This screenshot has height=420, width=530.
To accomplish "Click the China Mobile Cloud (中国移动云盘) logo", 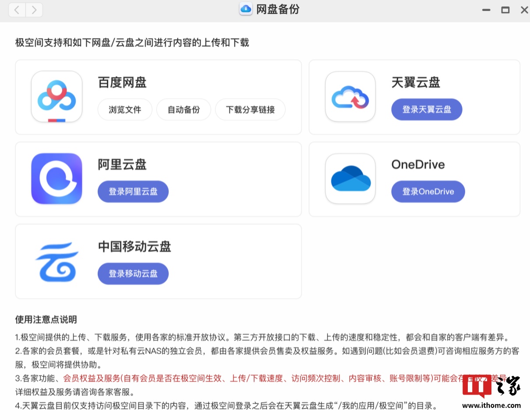I will 57,261.
